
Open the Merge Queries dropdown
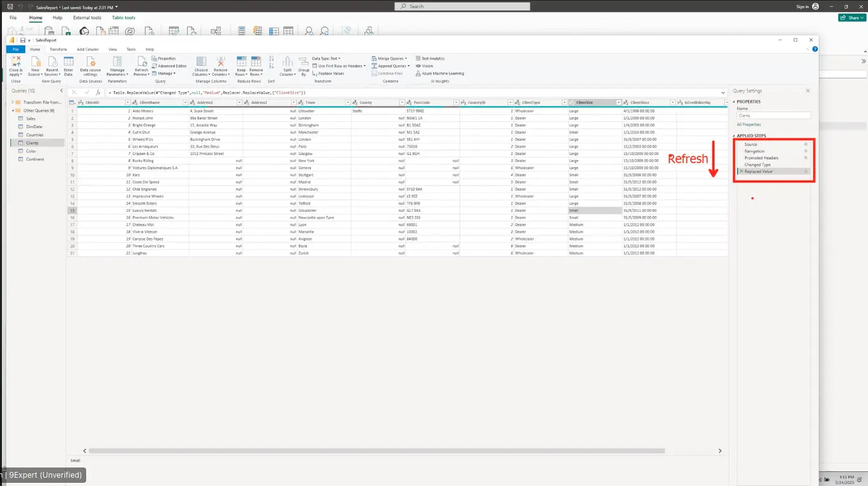pos(389,59)
